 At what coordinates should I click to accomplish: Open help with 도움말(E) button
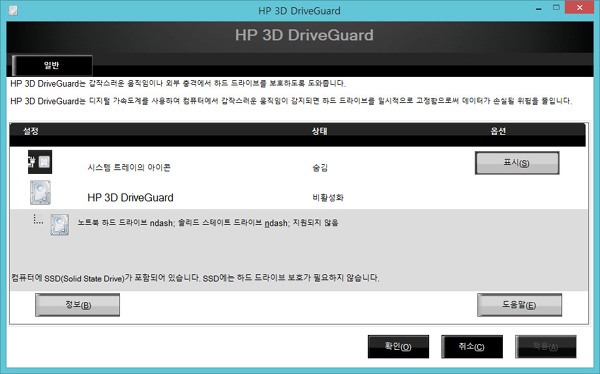pos(519,305)
